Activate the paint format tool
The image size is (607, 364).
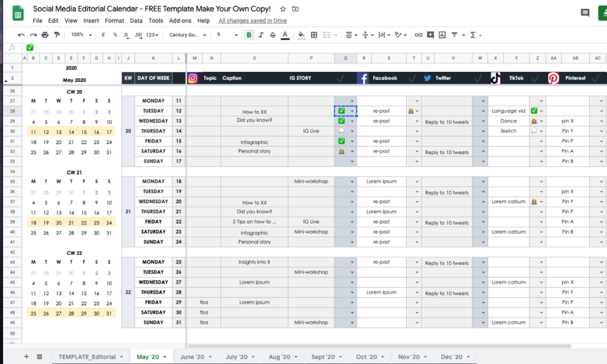click(x=57, y=35)
